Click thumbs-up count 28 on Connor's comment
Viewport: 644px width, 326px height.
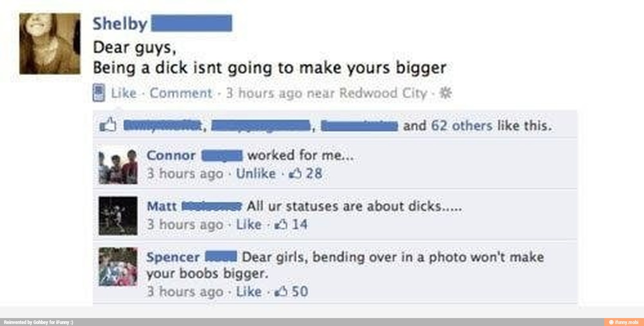305,173
